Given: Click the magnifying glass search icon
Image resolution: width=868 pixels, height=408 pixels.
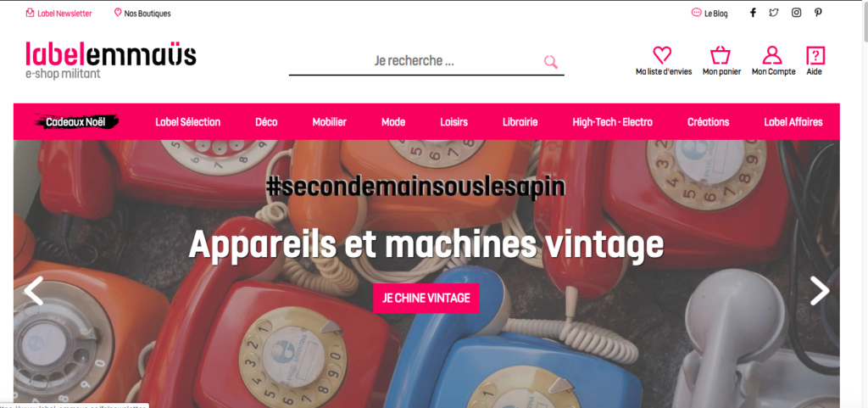Looking at the screenshot, I should tap(551, 61).
